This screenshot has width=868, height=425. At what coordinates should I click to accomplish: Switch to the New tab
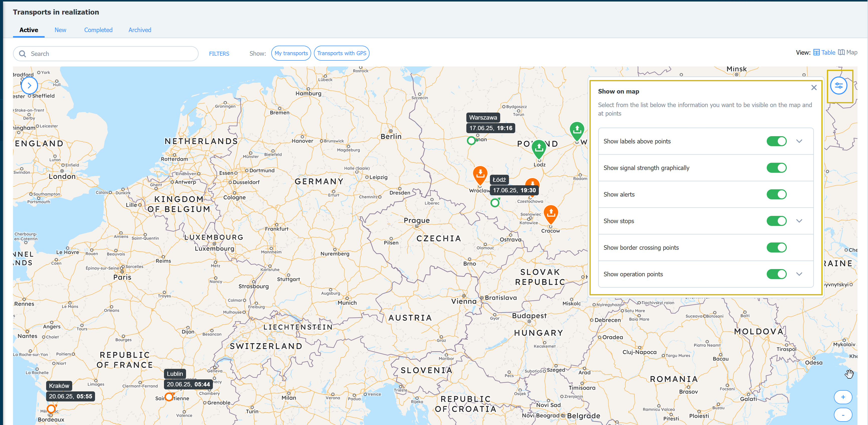pyautogui.click(x=60, y=30)
